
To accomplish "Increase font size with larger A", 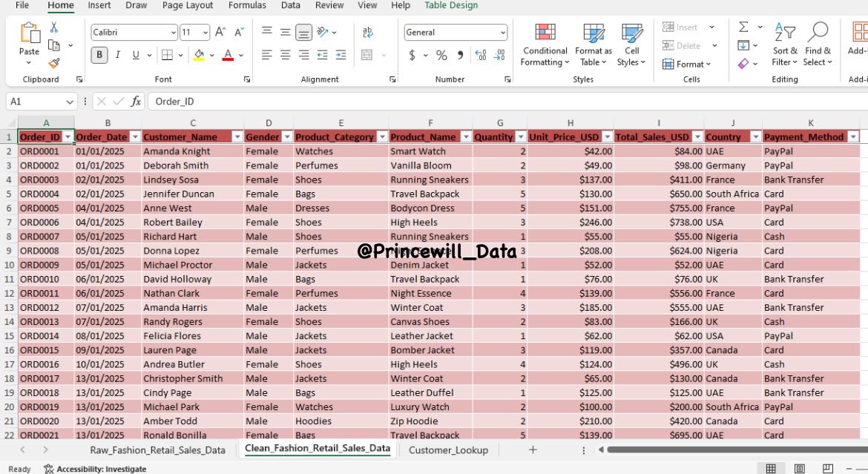I will (220, 32).
